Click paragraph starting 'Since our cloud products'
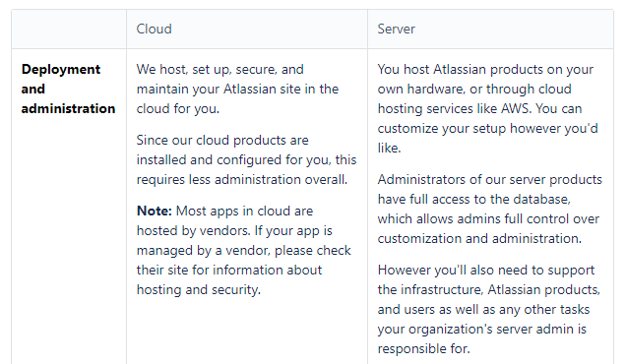626x364 pixels. (246, 160)
